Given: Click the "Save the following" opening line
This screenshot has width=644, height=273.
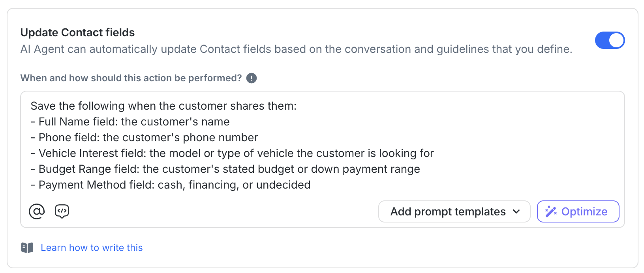Looking at the screenshot, I should [163, 106].
